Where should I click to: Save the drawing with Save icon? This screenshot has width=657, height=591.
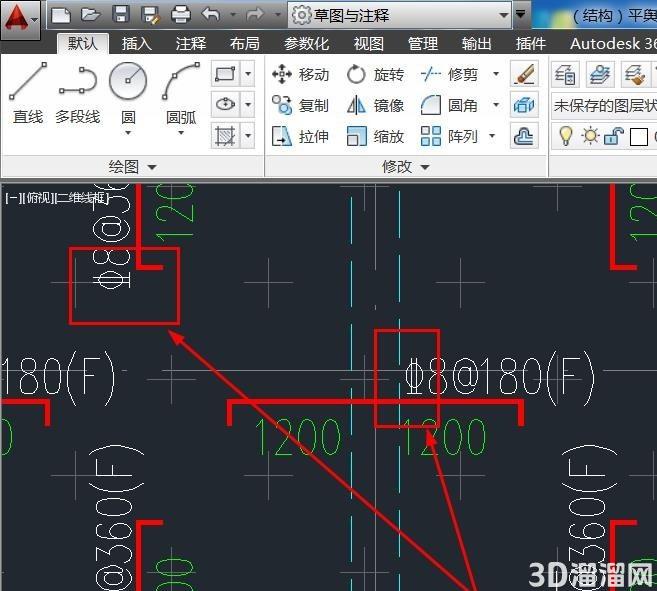coord(121,15)
